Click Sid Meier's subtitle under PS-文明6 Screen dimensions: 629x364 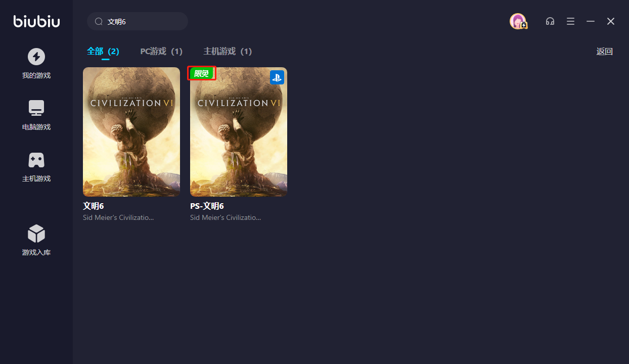point(226,217)
